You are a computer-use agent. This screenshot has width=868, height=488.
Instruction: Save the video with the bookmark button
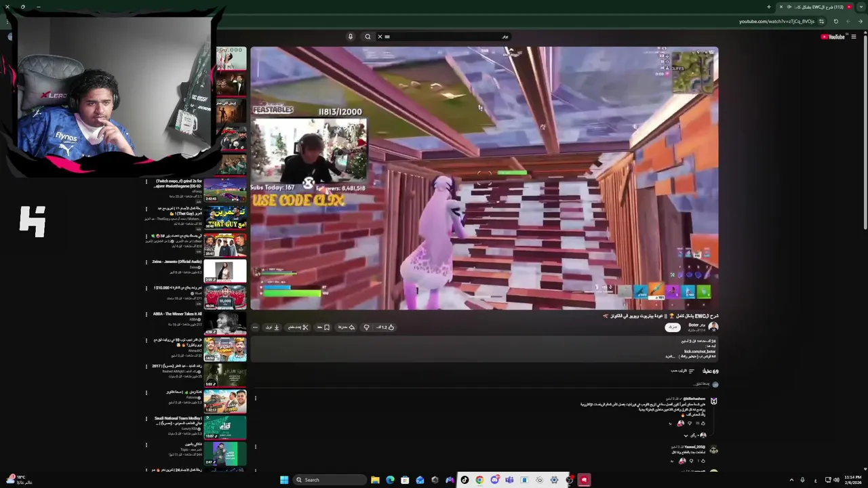click(x=323, y=327)
